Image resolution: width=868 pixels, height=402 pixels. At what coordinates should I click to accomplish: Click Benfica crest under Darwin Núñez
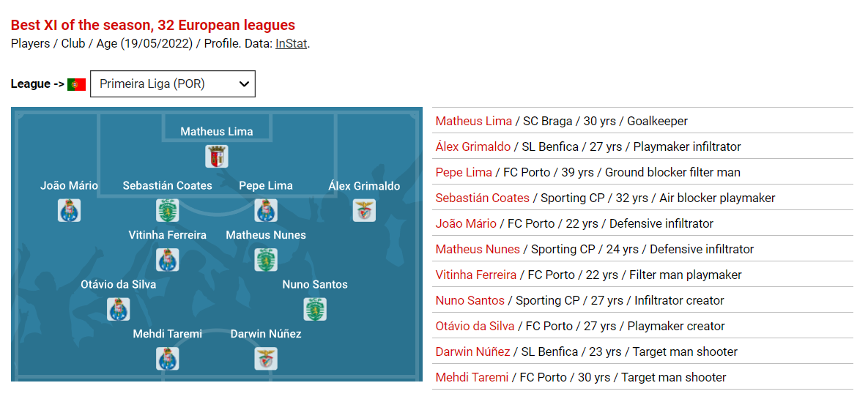pos(266,359)
